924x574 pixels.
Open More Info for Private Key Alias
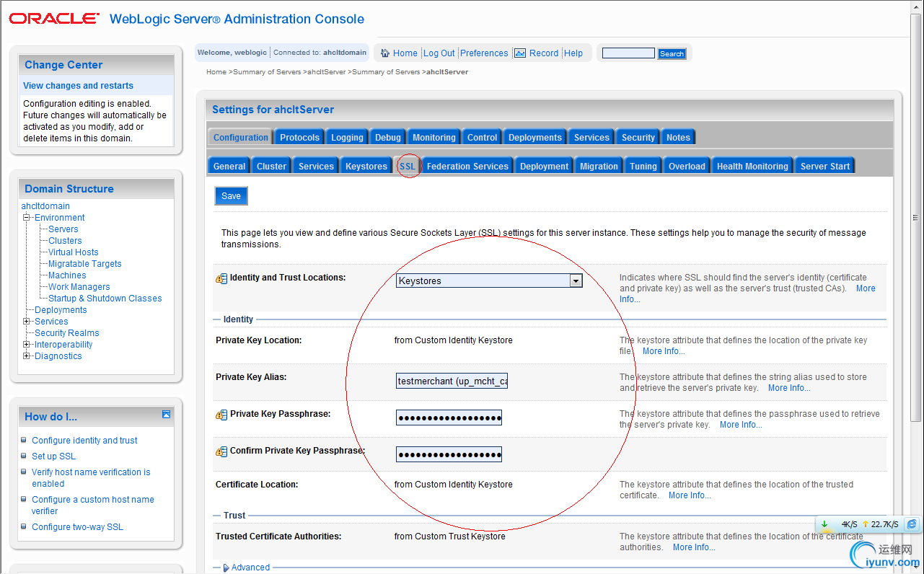(789, 388)
